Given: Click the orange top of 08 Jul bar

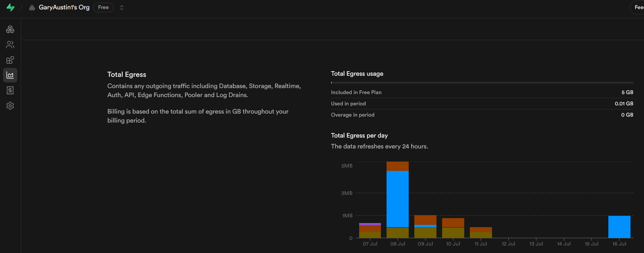Looking at the screenshot, I should (397, 166).
